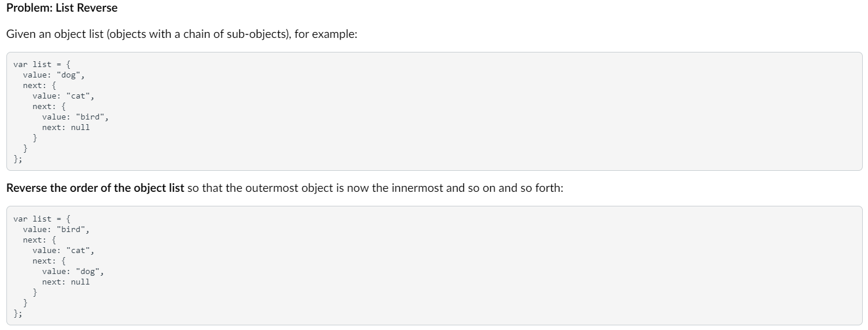Viewport: 868px width, 330px height.
Task: Click the closing "};" of the second code block
Action: 18,314
